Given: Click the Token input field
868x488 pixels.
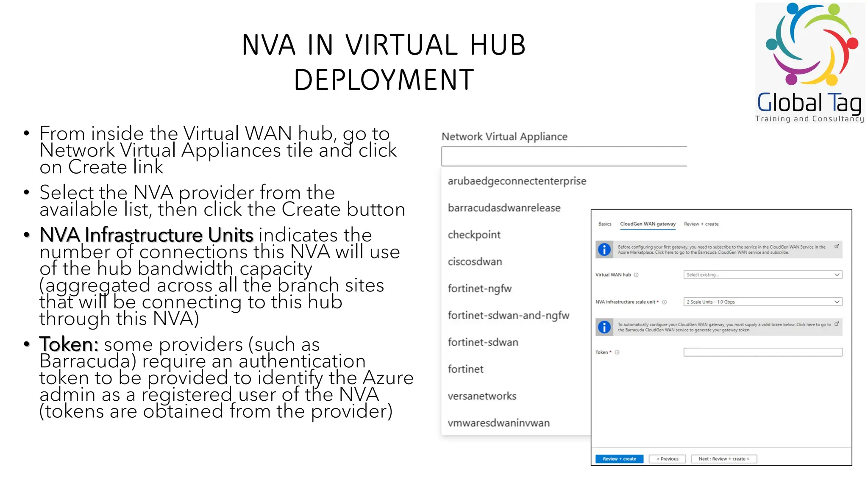Looking at the screenshot, I should (x=763, y=352).
